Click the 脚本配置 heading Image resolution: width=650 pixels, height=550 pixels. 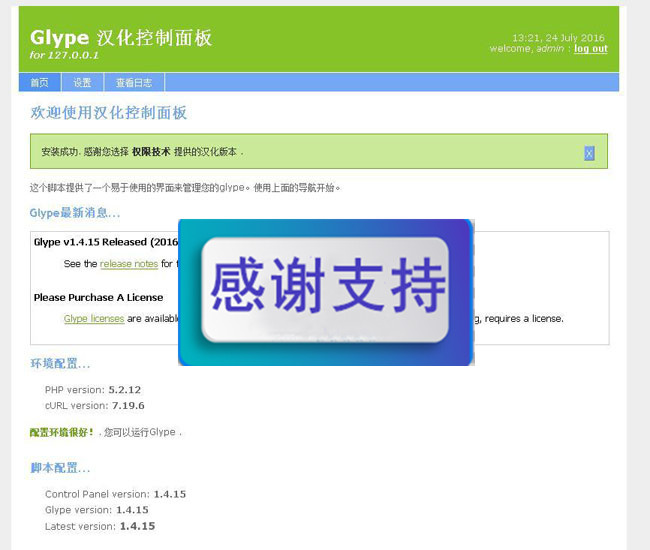click(x=60, y=468)
